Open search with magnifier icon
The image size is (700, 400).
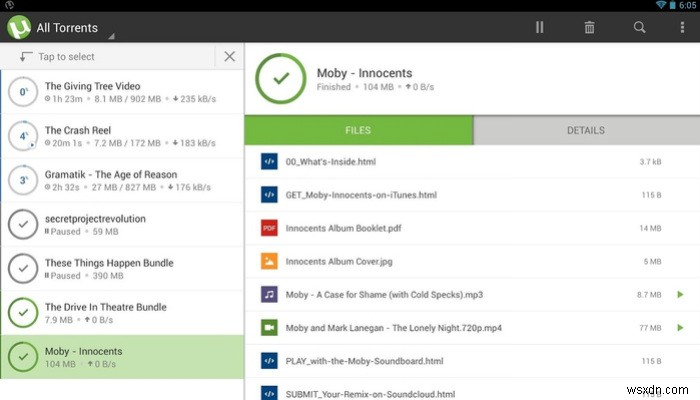[639, 27]
